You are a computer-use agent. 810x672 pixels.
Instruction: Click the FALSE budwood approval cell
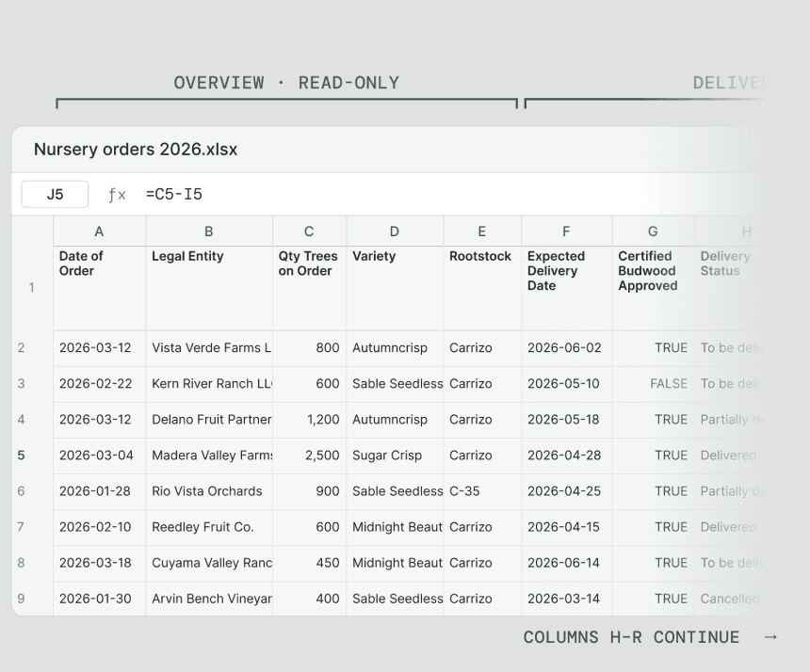(654, 384)
